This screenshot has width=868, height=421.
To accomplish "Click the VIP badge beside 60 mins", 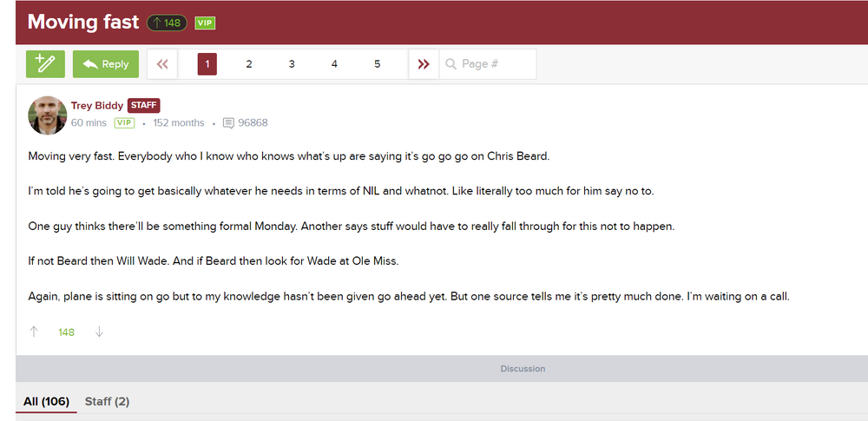I will point(124,123).
